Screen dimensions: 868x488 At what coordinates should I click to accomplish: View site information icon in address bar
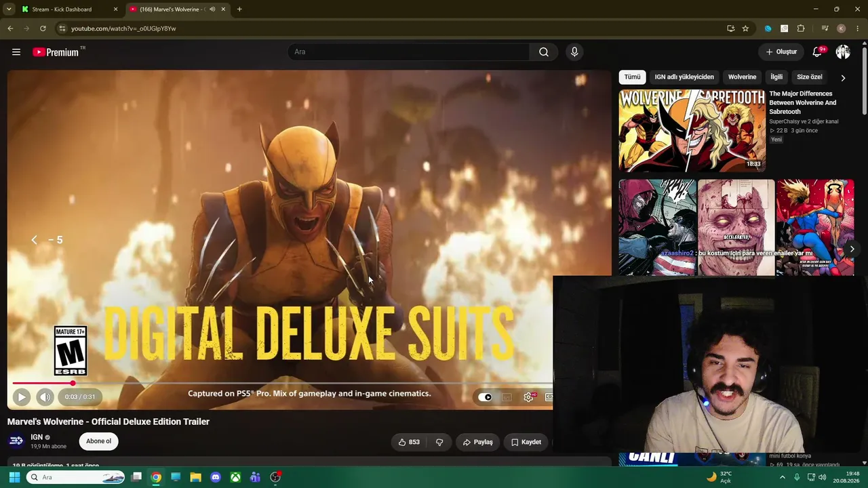[62, 28]
